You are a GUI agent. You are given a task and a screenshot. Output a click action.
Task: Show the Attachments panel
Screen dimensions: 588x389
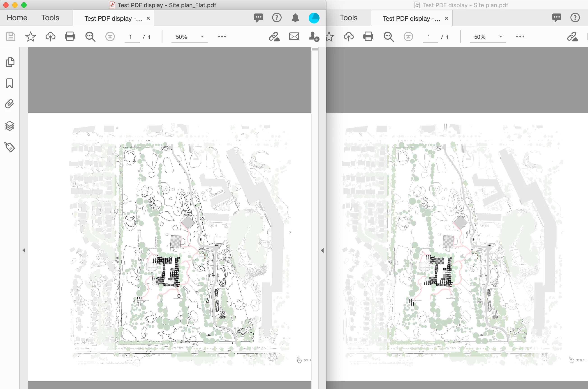[x=9, y=104]
